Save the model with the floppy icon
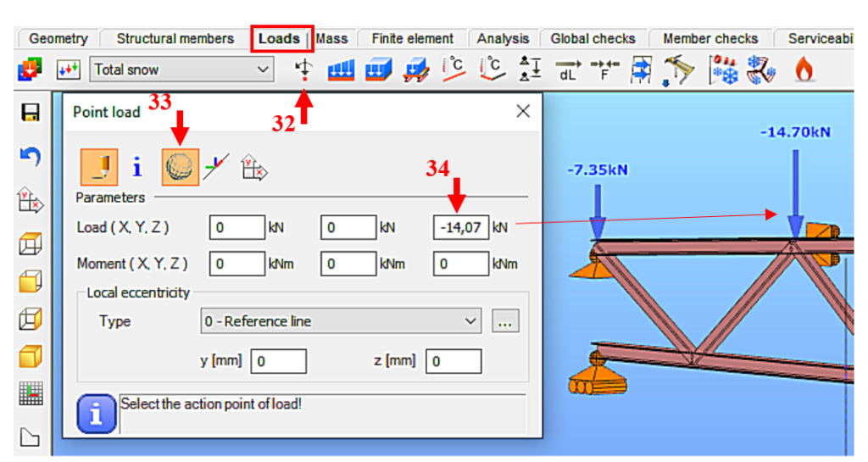 click(x=31, y=112)
